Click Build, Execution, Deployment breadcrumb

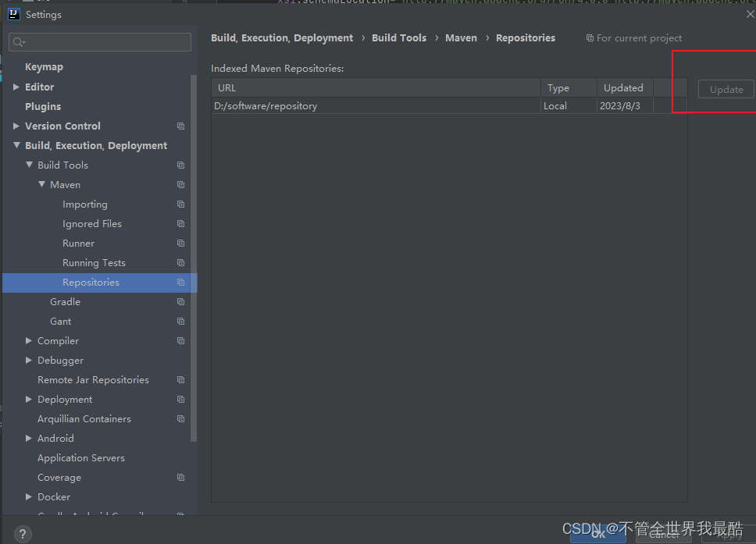tap(282, 38)
